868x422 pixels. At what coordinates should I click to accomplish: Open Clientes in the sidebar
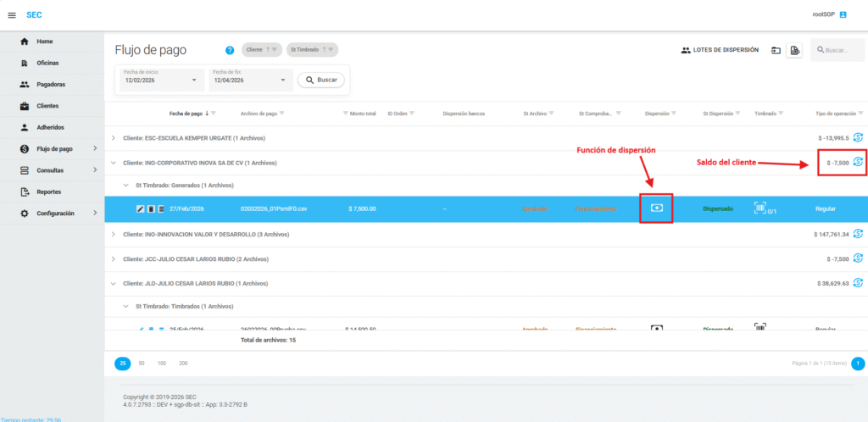point(47,106)
